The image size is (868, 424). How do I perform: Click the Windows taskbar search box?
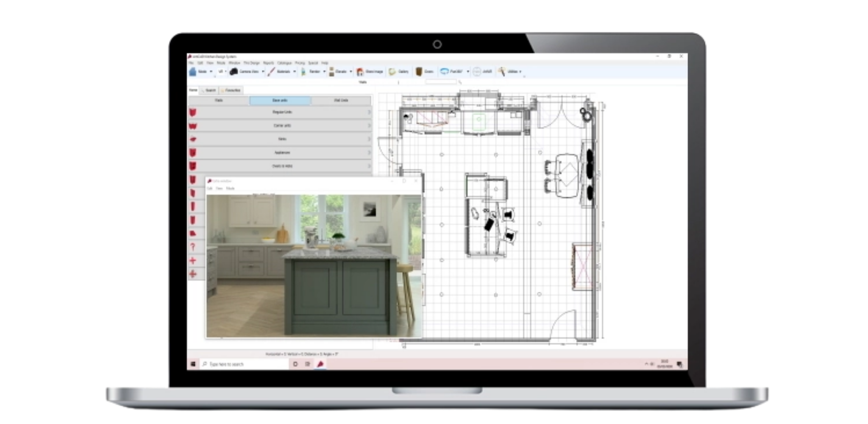tap(244, 364)
